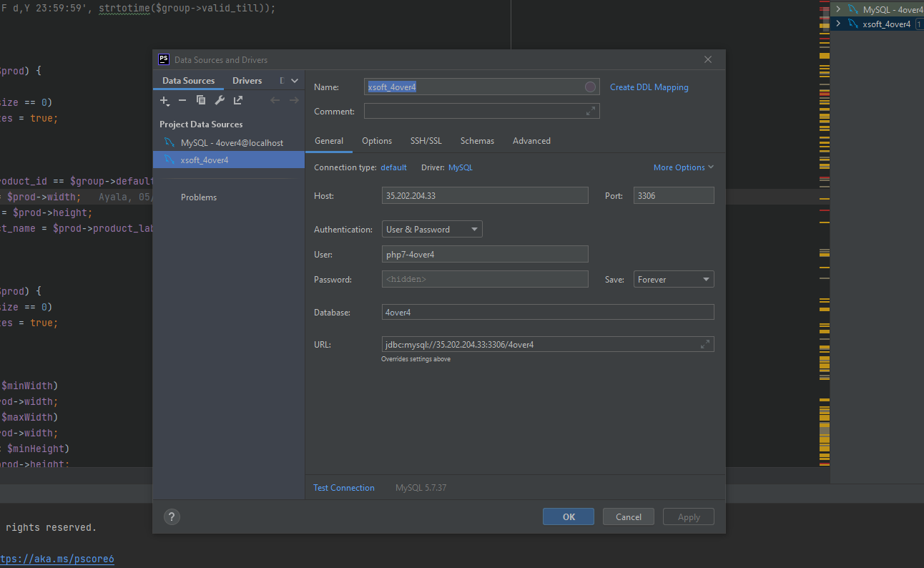Select xsoft_4over4 in Project Data Sources
The image size is (924, 568).
229,160
